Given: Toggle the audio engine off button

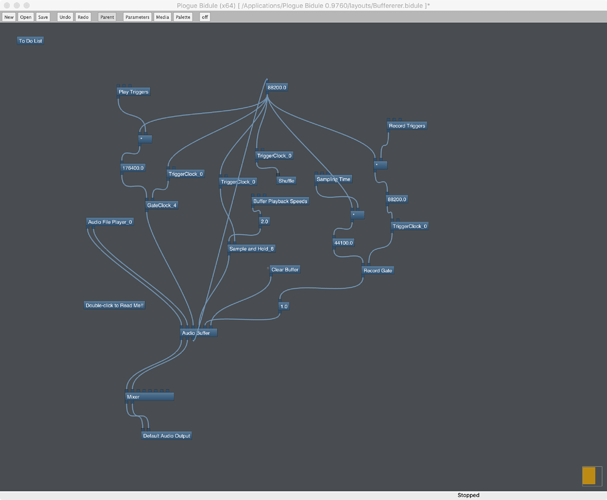Looking at the screenshot, I should coord(205,17).
